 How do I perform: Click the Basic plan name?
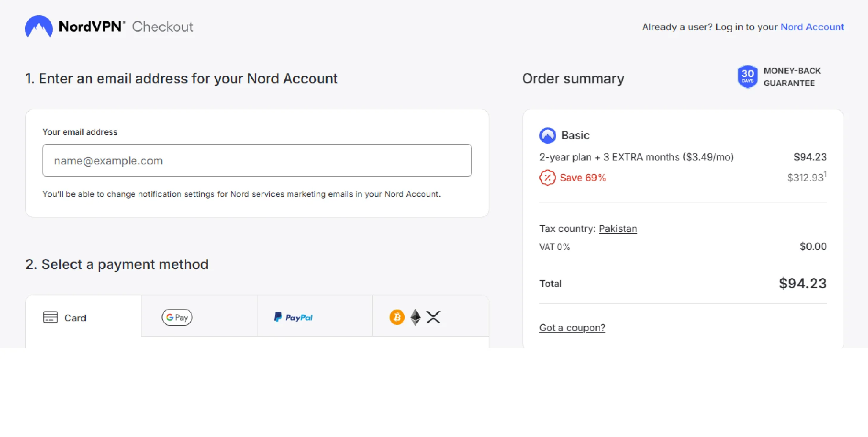[x=575, y=135]
